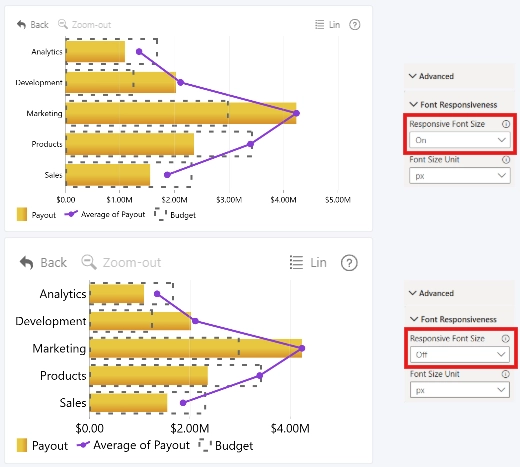Click $5.00M axis value in top chart
The height and width of the screenshot is (467, 520).
pyautogui.click(x=338, y=200)
